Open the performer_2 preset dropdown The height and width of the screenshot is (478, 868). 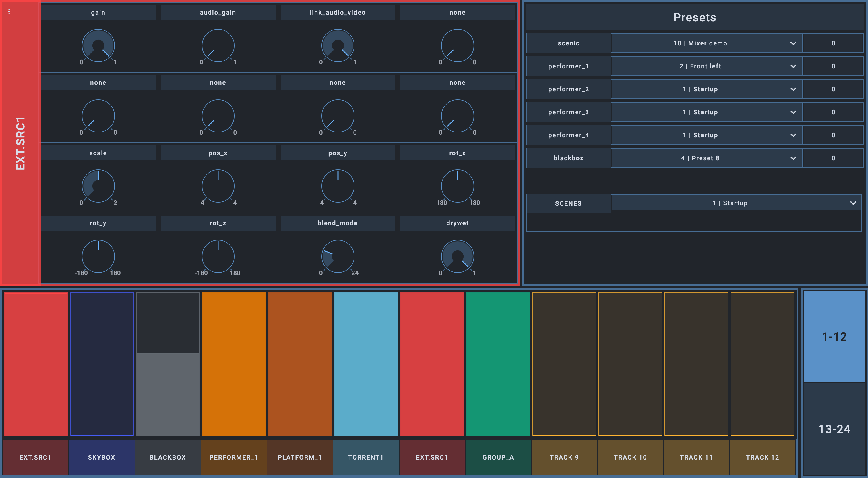click(x=706, y=89)
